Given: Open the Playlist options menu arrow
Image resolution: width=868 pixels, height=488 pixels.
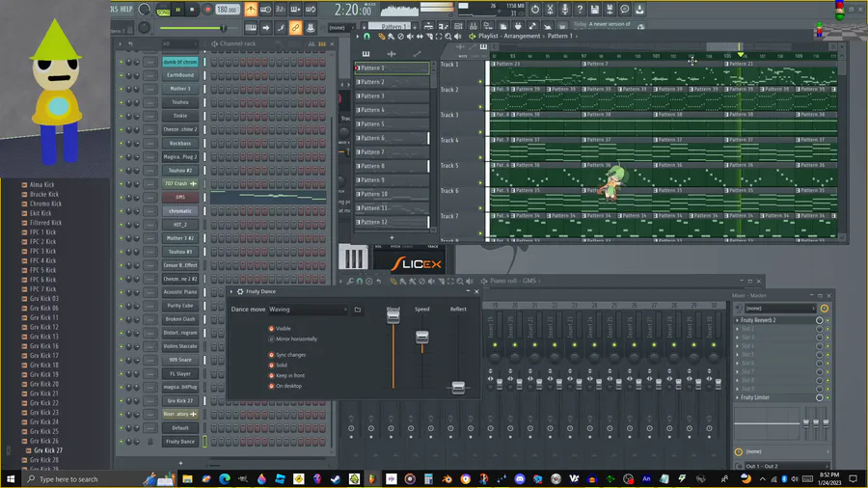Looking at the screenshot, I should tap(357, 36).
